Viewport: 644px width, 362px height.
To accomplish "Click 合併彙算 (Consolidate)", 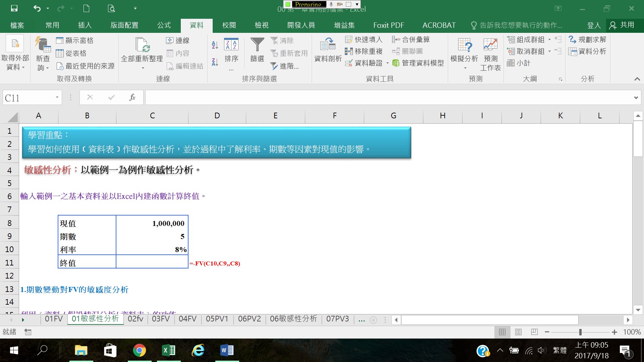I will pos(411,40).
